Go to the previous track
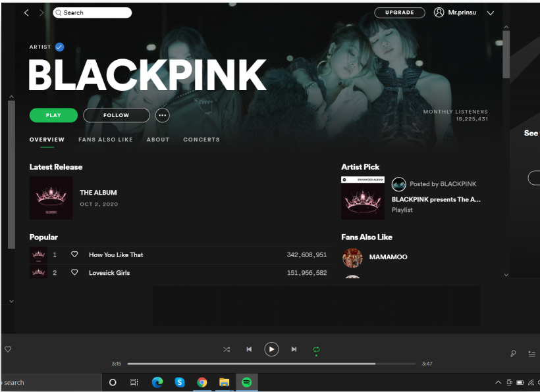Viewport: 540px width, 392px height. click(x=249, y=349)
